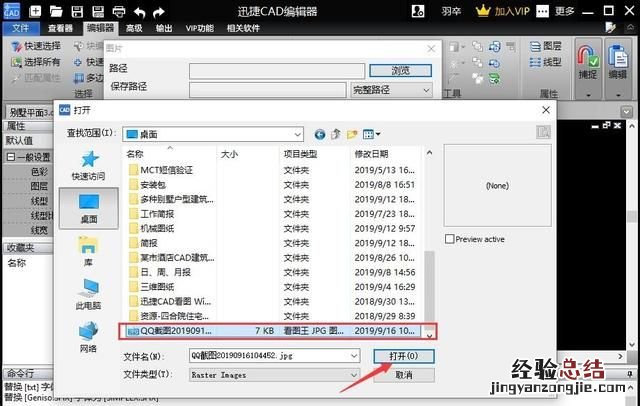This screenshot has width=640, height=406.
Task: Click the Redo arrow in title bar
Action: point(158,12)
